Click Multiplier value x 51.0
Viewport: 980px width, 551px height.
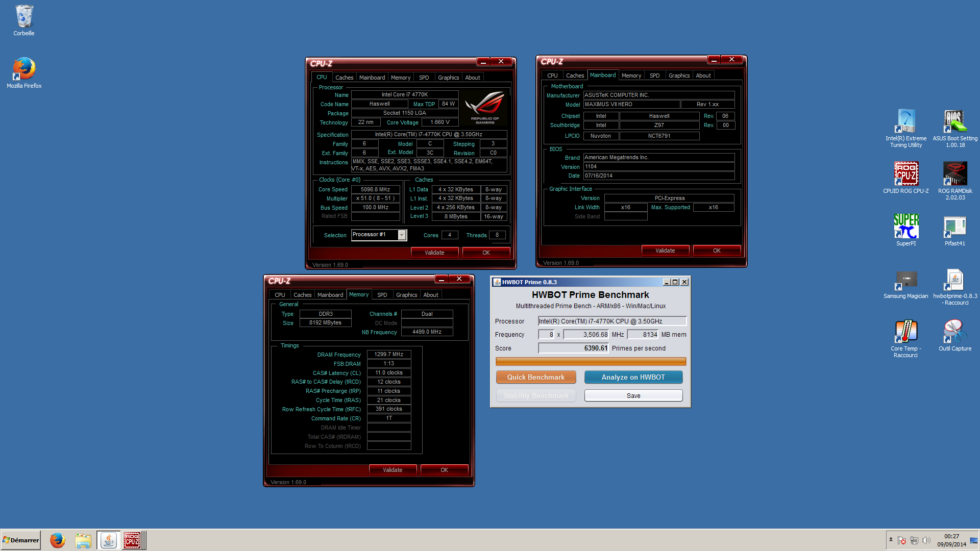click(x=375, y=198)
